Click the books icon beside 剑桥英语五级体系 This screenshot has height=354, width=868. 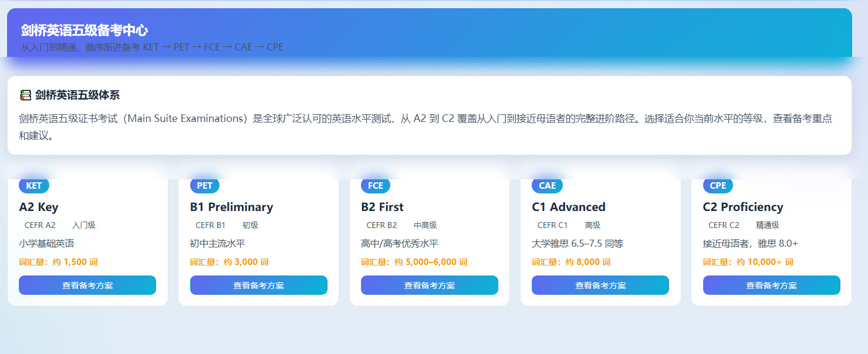(x=25, y=95)
